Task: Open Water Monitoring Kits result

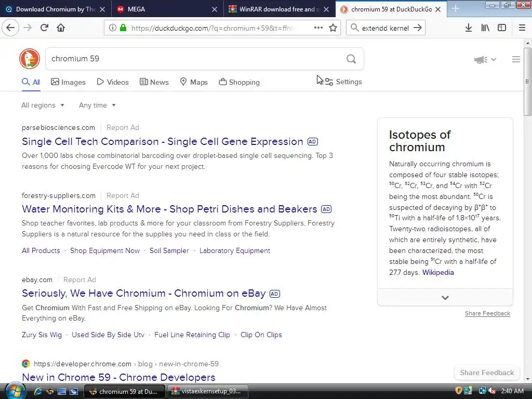Action: coord(169,209)
